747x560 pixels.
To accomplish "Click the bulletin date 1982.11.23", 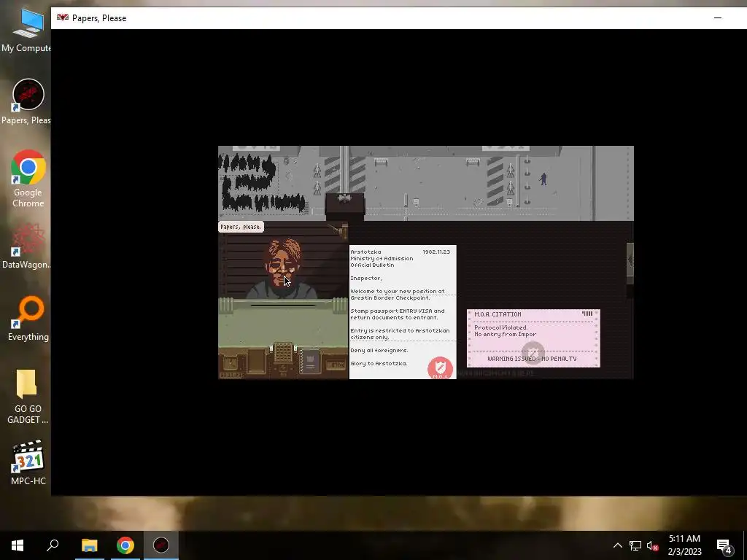I will click(436, 252).
